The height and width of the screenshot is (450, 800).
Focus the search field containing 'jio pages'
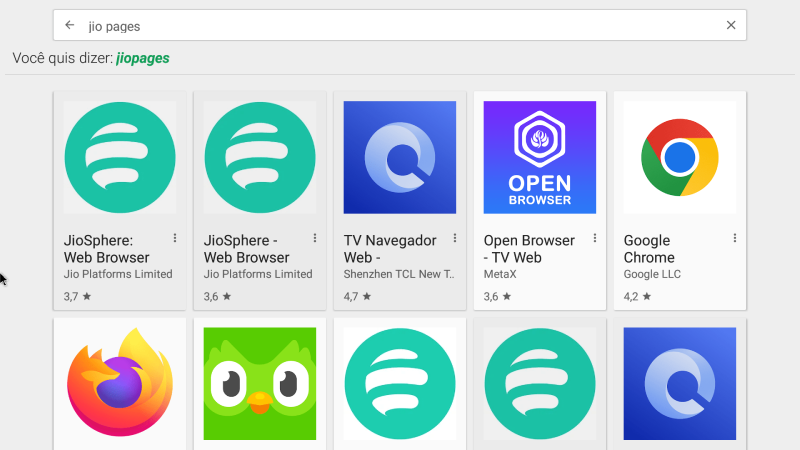click(x=399, y=25)
